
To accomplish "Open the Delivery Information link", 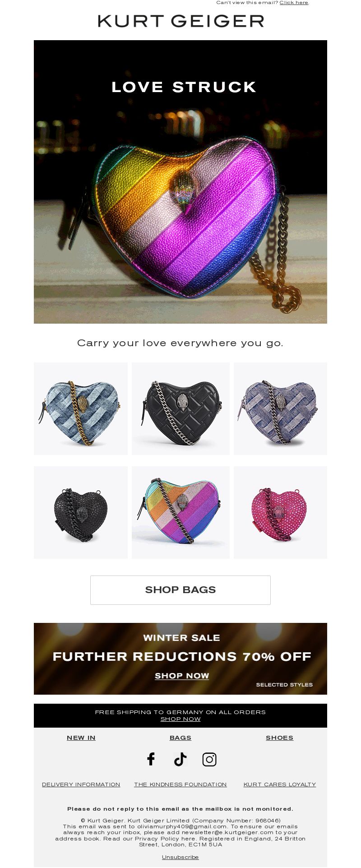I will click(81, 784).
